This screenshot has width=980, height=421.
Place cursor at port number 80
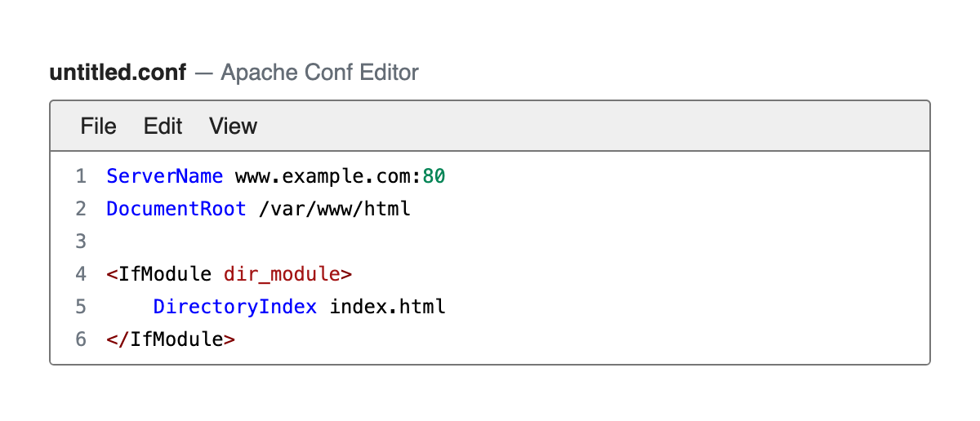pyautogui.click(x=434, y=176)
